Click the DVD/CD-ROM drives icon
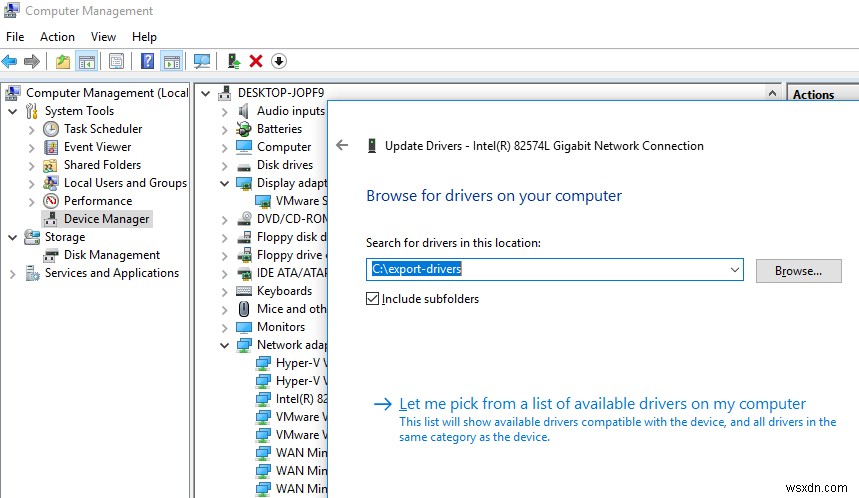859x498 pixels. tap(244, 219)
